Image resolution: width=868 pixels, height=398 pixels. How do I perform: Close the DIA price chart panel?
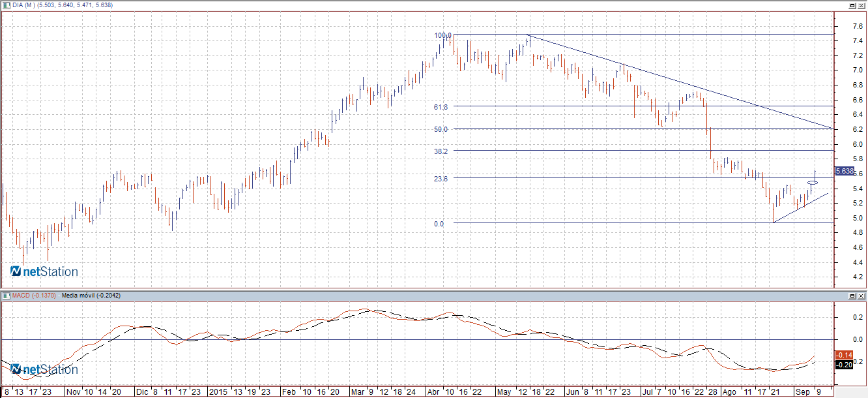[x=860, y=5]
